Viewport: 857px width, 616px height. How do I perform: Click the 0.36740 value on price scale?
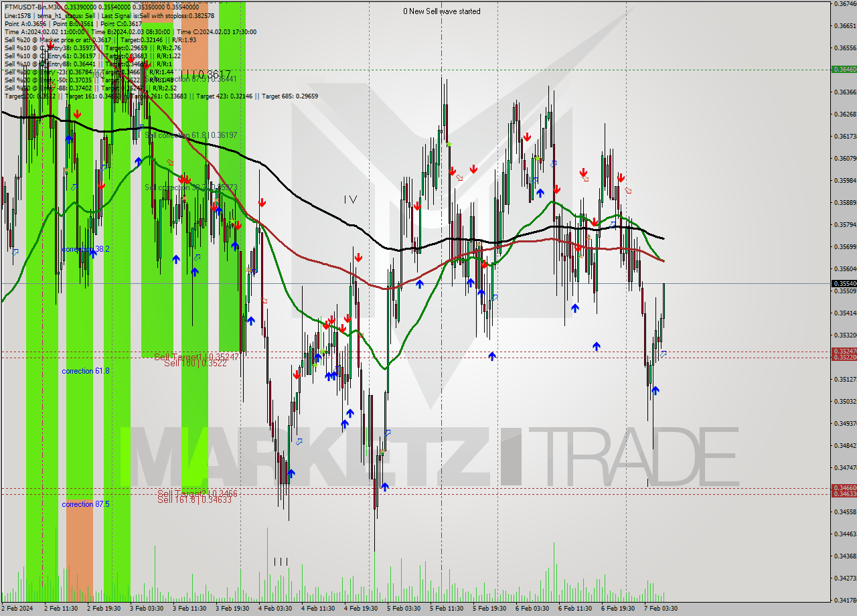pos(844,3)
